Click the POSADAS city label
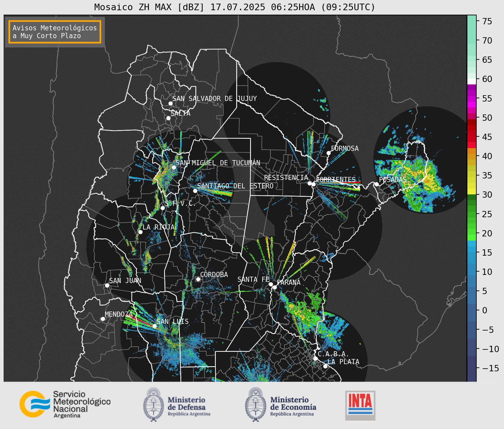The image size is (504, 429). tap(393, 180)
